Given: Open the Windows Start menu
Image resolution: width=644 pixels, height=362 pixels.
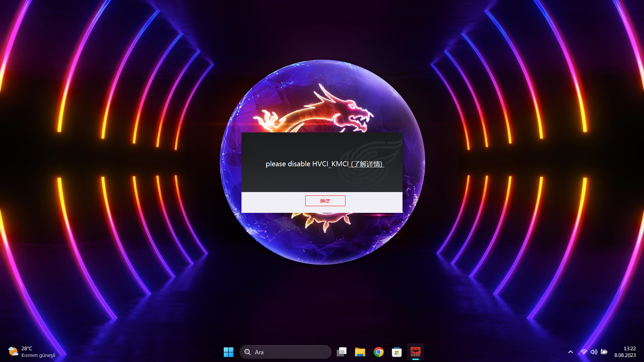Looking at the screenshot, I should coord(228,352).
